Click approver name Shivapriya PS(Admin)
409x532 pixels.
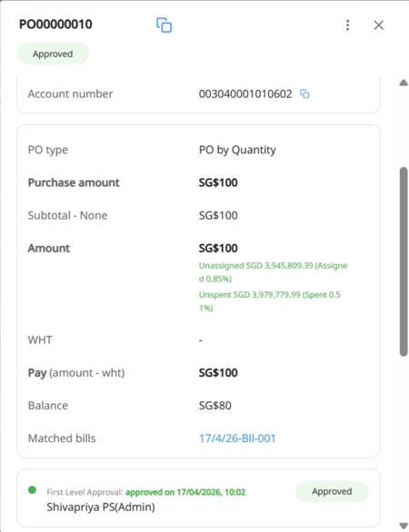point(101,507)
